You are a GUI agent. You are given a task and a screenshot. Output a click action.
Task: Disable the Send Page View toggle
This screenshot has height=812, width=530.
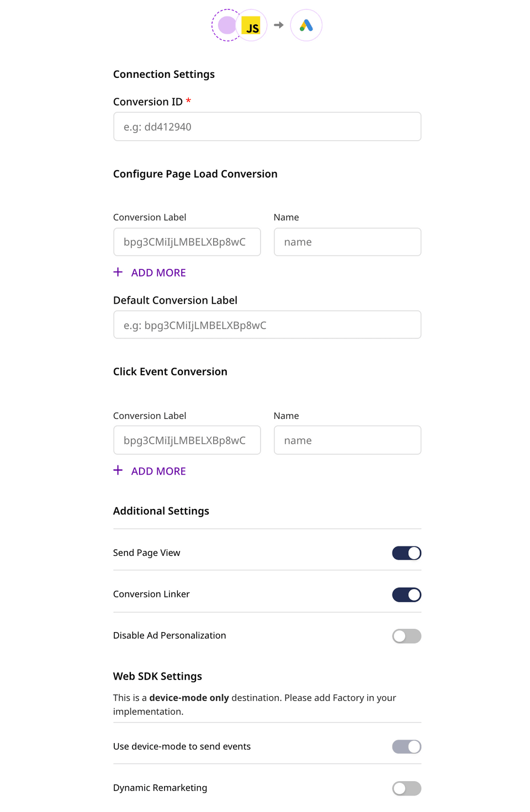tap(406, 553)
